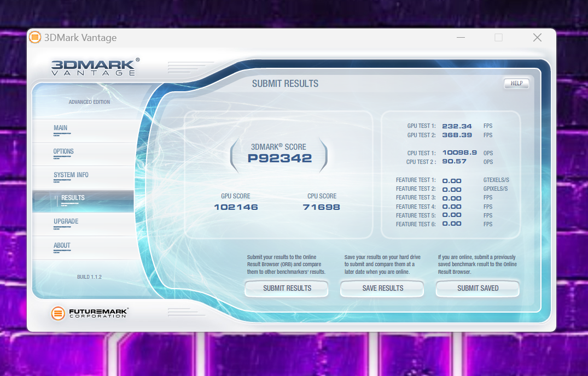Image resolution: width=588 pixels, height=376 pixels.
Task: Click the Build 1.1.2 version text
Action: pos(89,277)
